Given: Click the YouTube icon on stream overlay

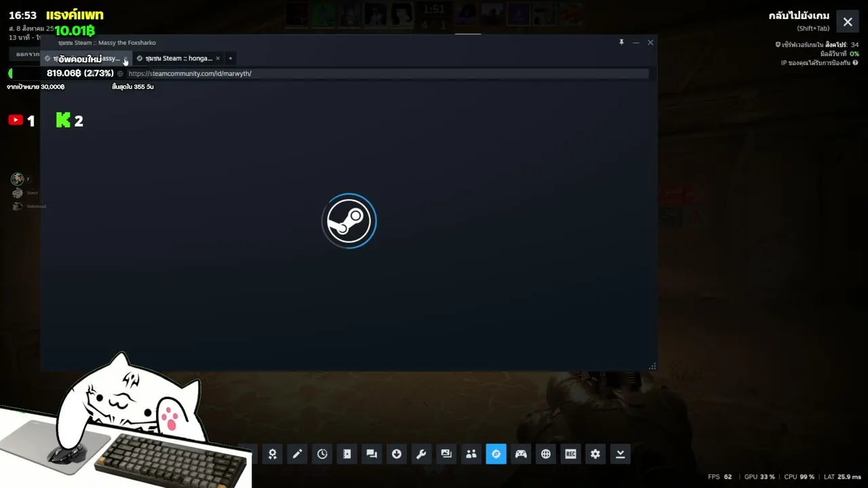Looking at the screenshot, I should coord(15,120).
